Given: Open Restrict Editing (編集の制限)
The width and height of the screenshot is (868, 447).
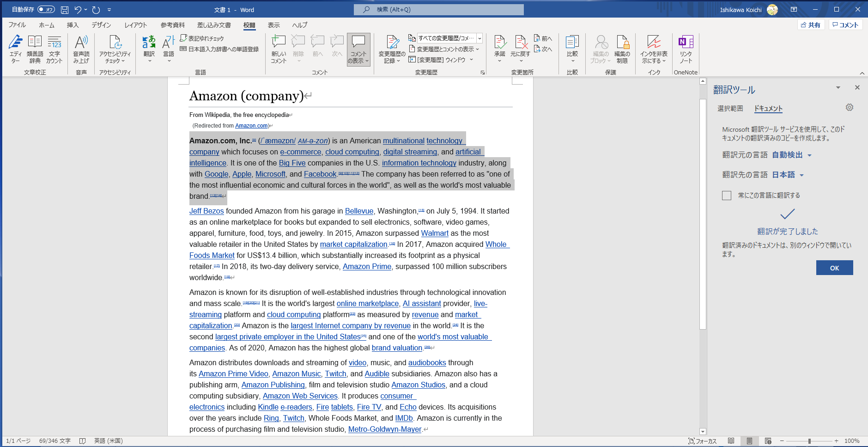Looking at the screenshot, I should [622, 49].
